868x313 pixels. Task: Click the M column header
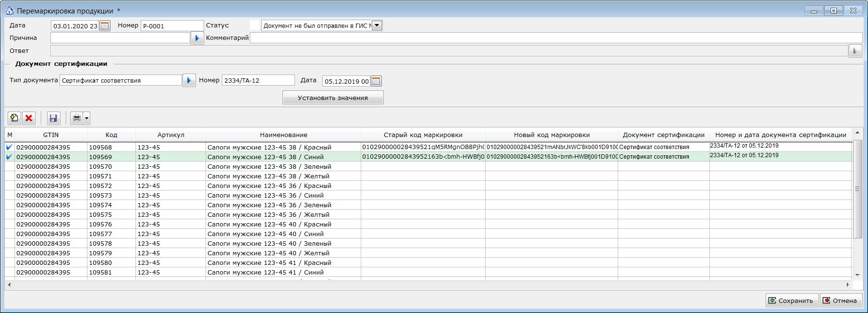click(x=10, y=135)
